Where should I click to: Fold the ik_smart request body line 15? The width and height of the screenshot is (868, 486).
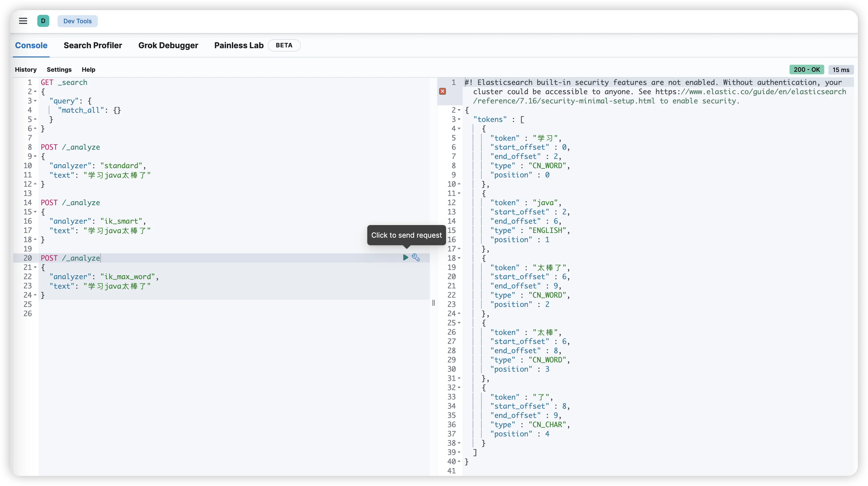tap(35, 212)
